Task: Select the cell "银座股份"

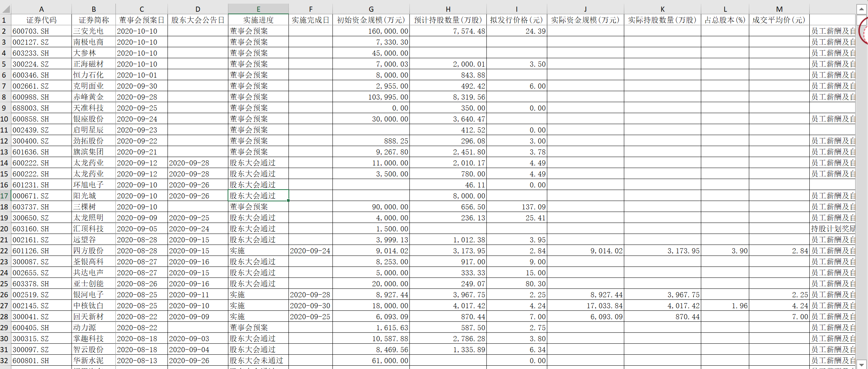Action: point(94,119)
